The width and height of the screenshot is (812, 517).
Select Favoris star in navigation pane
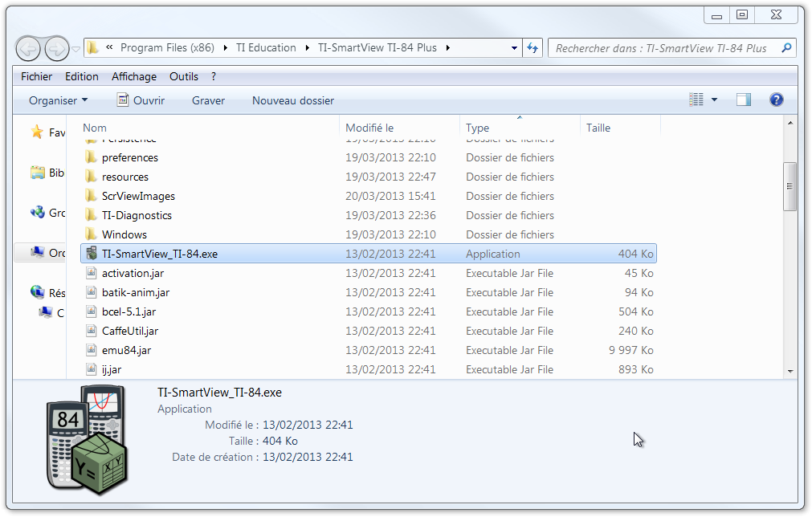[x=37, y=132]
